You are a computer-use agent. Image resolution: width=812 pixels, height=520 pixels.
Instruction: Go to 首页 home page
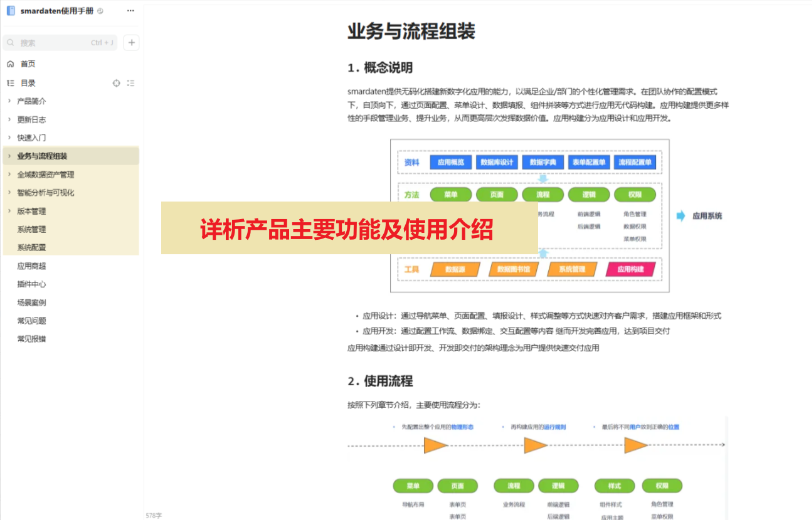28,64
